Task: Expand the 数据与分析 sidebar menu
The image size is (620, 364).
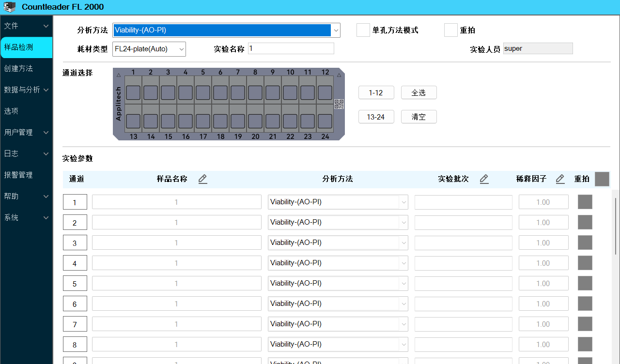Action: [26, 90]
